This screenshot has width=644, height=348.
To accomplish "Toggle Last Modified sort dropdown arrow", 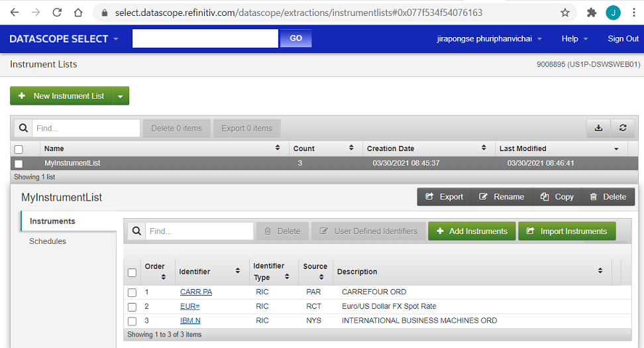I will [616, 148].
